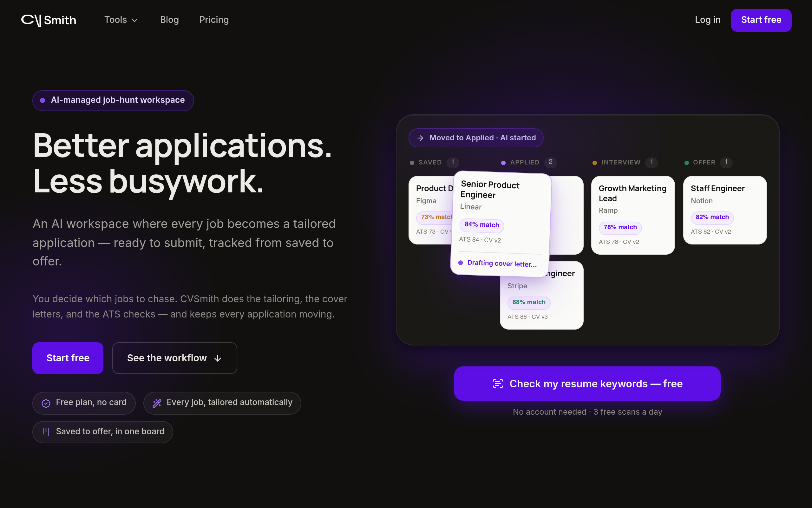812x508 pixels.
Task: Click the ATS 88 · CV v3 text
Action: pos(527,317)
